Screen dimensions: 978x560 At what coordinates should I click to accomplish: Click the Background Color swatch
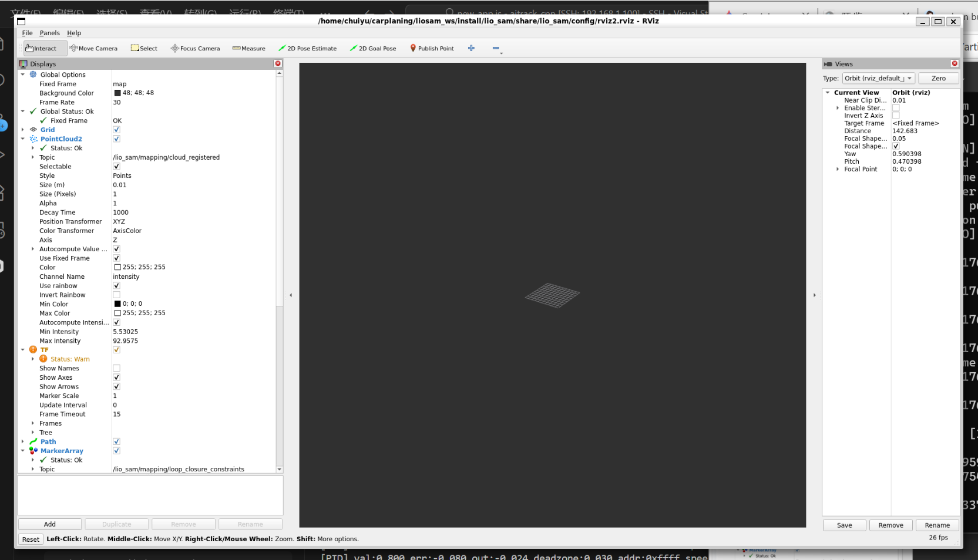click(117, 93)
